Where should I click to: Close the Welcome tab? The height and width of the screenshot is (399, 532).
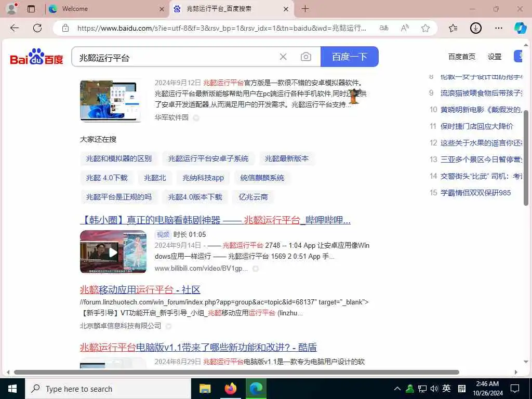click(162, 9)
